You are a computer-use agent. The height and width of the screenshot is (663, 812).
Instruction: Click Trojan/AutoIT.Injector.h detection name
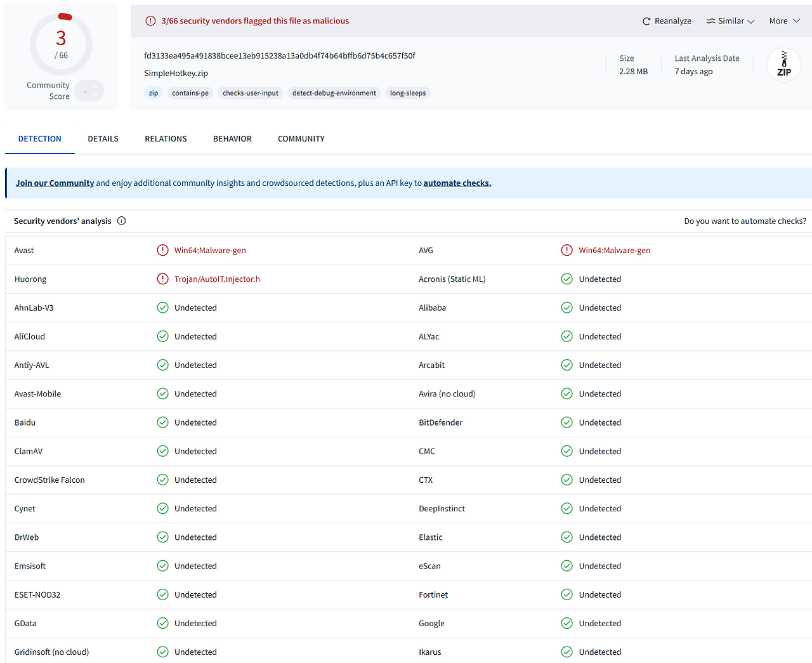point(217,279)
